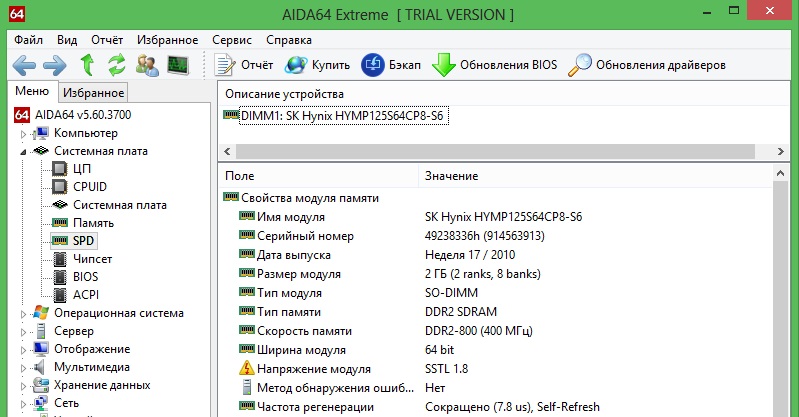Click Бэкап toolbar button
799x417 pixels.
coord(391,65)
